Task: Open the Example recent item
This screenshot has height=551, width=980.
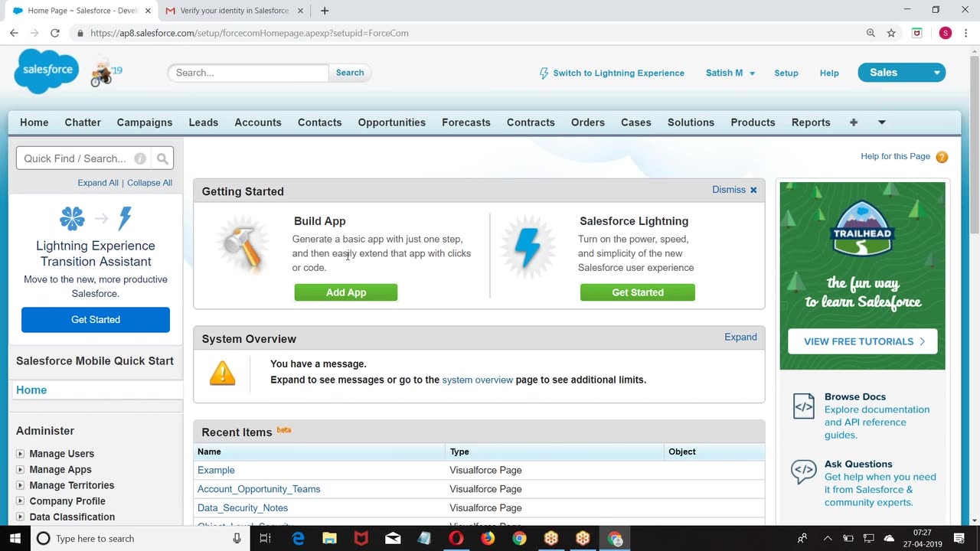Action: (x=216, y=470)
